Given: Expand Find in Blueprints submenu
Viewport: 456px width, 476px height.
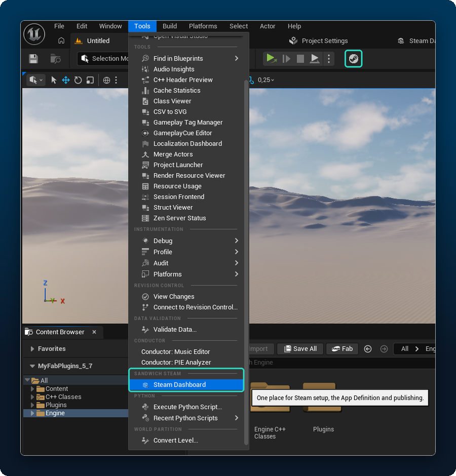Looking at the screenshot, I should (188, 58).
